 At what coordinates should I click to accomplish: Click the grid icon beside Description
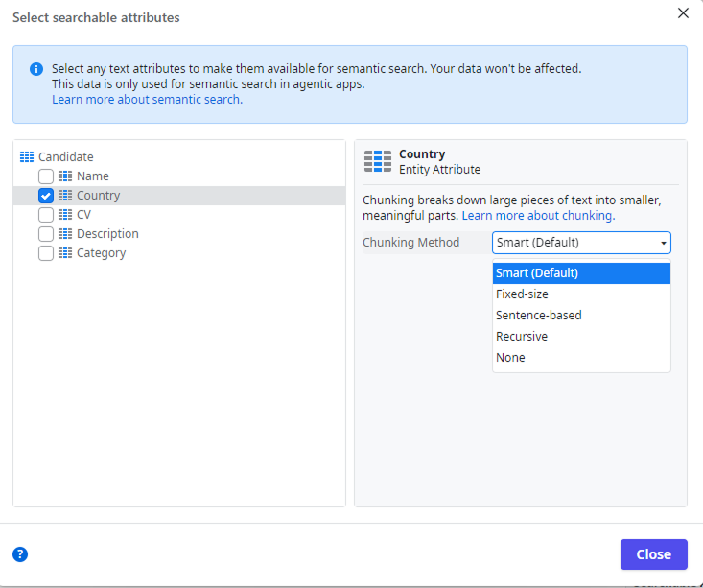tap(65, 234)
